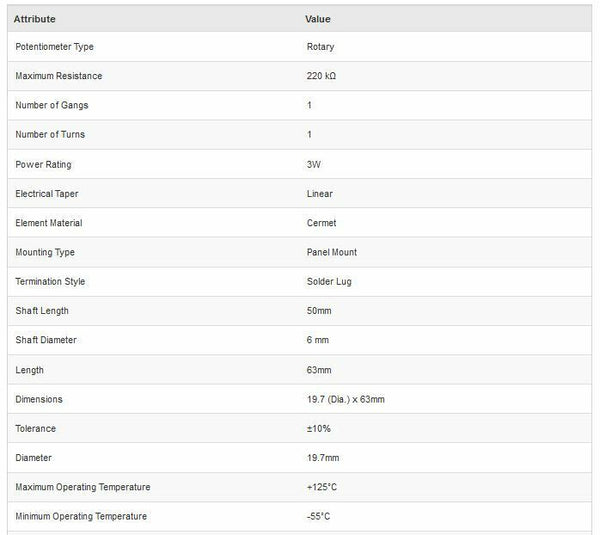Select the 50mm shaft length value
The image size is (600, 535).
[319, 311]
